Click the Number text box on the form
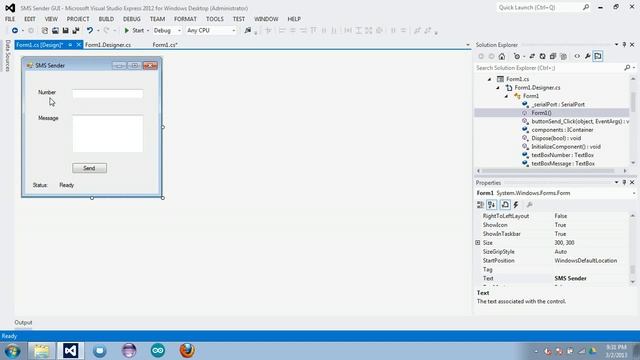 click(x=108, y=94)
